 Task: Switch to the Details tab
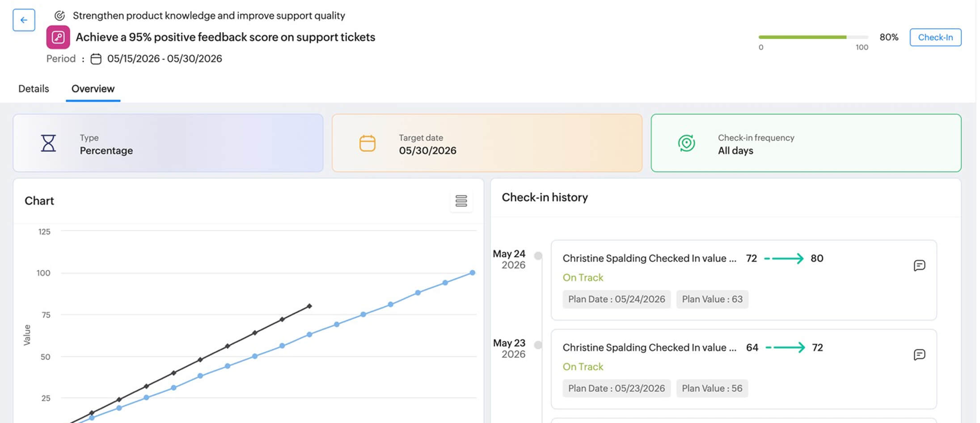click(34, 89)
